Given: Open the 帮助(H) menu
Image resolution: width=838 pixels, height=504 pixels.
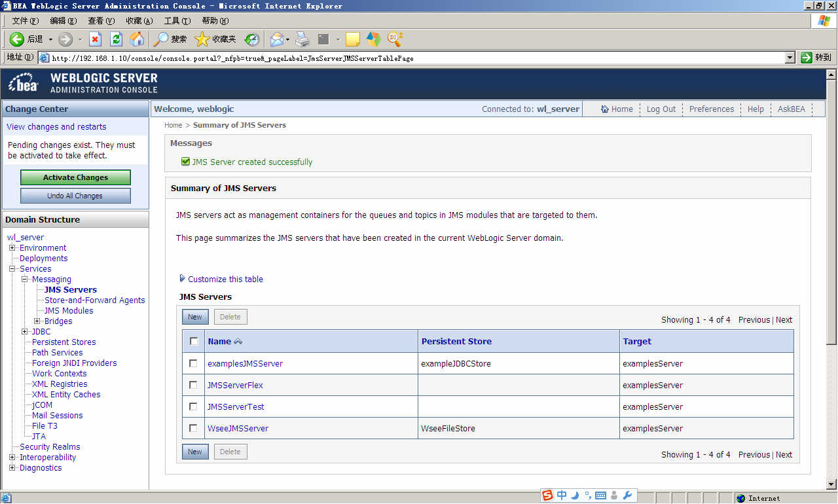Looking at the screenshot, I should (x=215, y=21).
